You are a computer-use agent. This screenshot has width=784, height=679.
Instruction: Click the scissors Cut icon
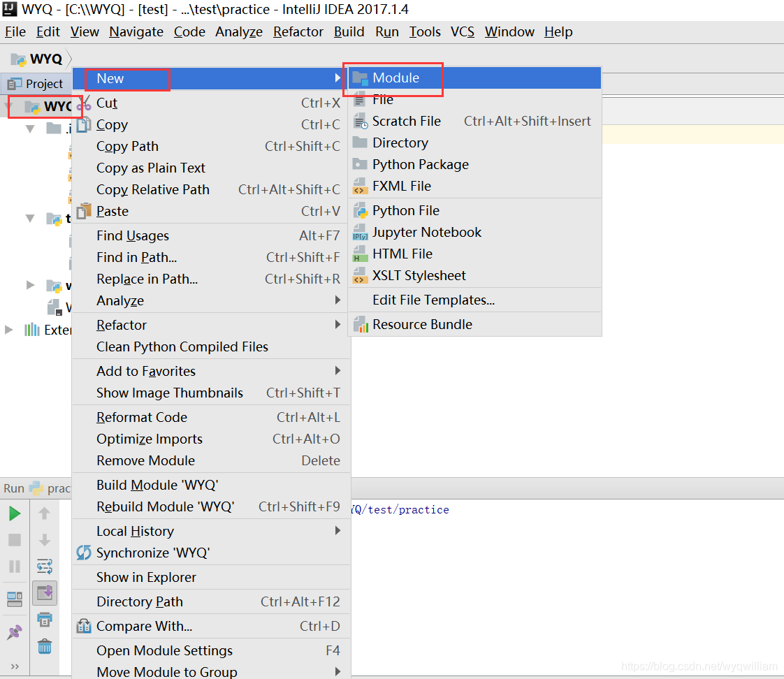(84, 103)
